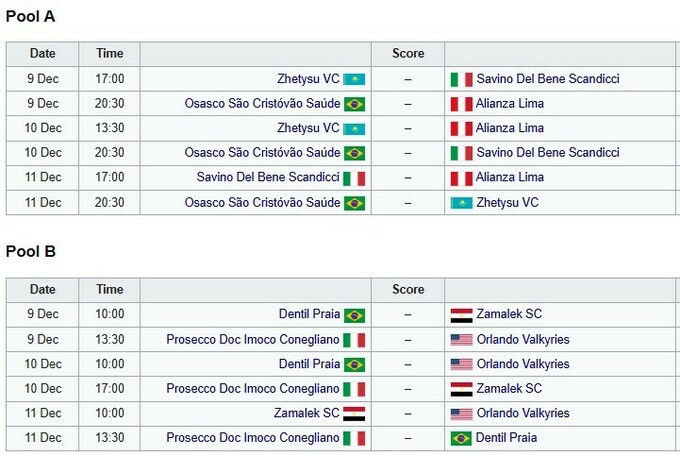Image resolution: width=680 pixels, height=456 pixels.
Task: Click Brazil flag in 11 Dec 13:30 row
Action: [461, 438]
